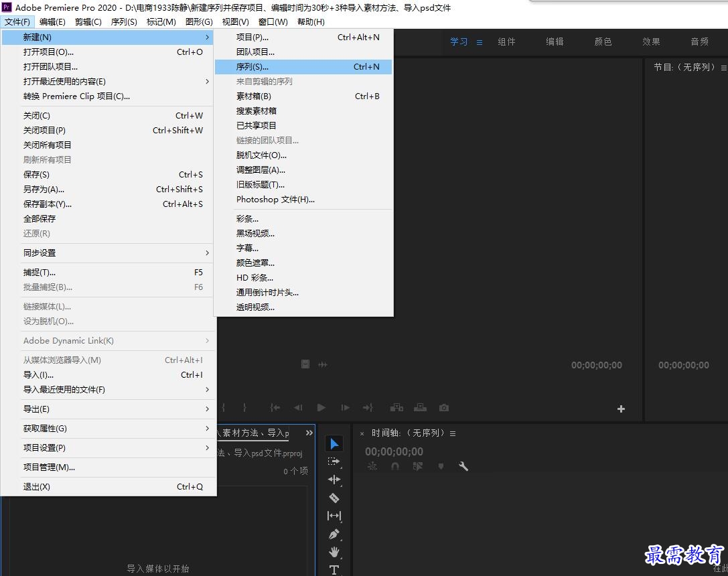Switch to Color (颜色) workspace tab
Image resolution: width=728 pixels, height=576 pixels.
tap(603, 42)
